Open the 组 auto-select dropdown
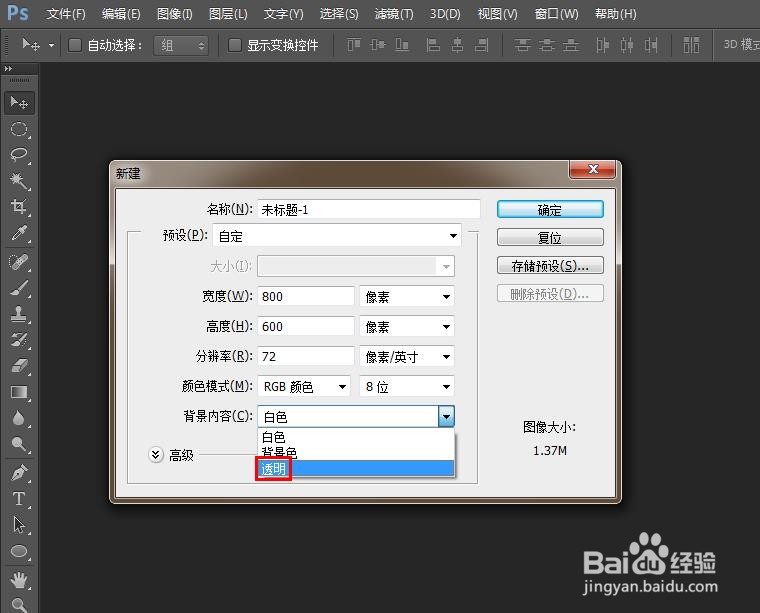The height and width of the screenshot is (613, 760). pos(181,46)
